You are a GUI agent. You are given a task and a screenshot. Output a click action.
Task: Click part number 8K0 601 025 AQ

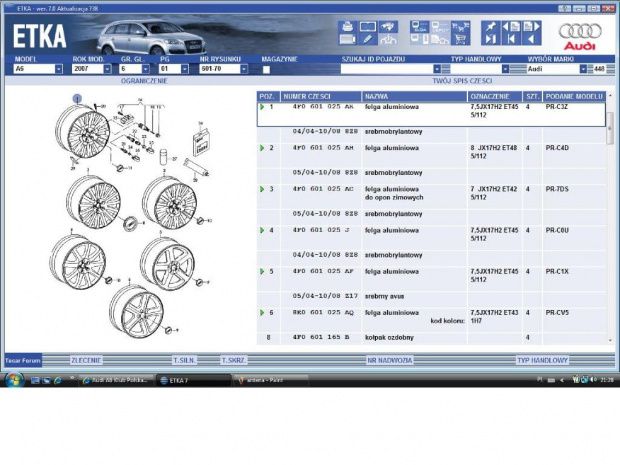[x=323, y=312]
